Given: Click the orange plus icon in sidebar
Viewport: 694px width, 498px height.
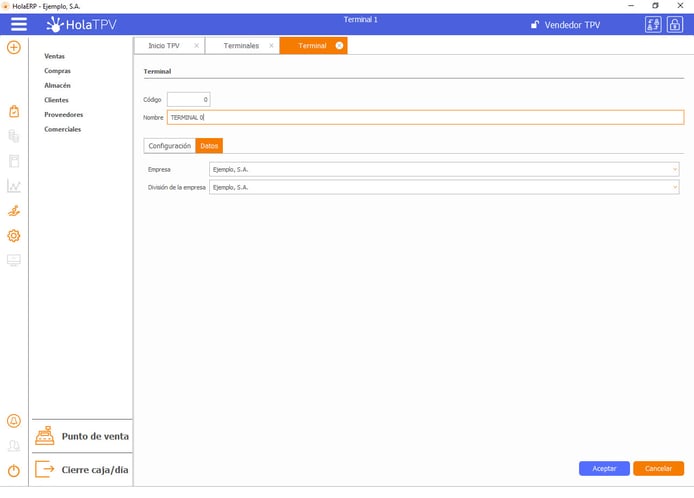Looking at the screenshot, I should click(x=14, y=47).
